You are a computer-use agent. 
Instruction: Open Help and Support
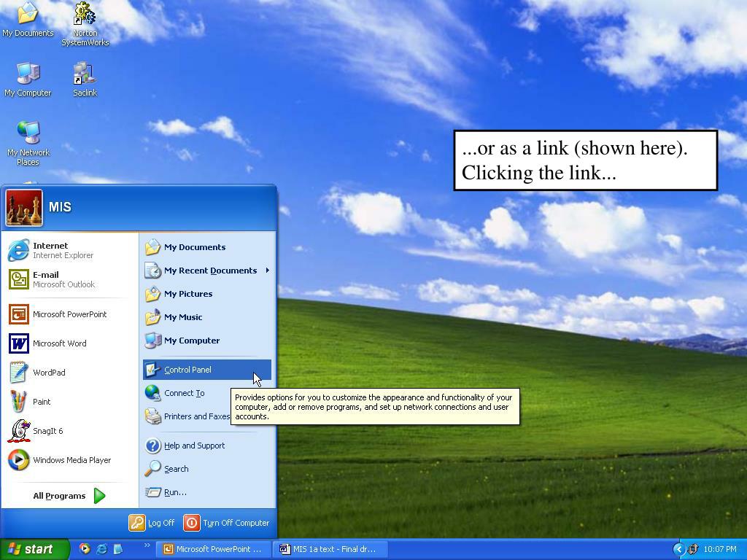pyautogui.click(x=206, y=446)
